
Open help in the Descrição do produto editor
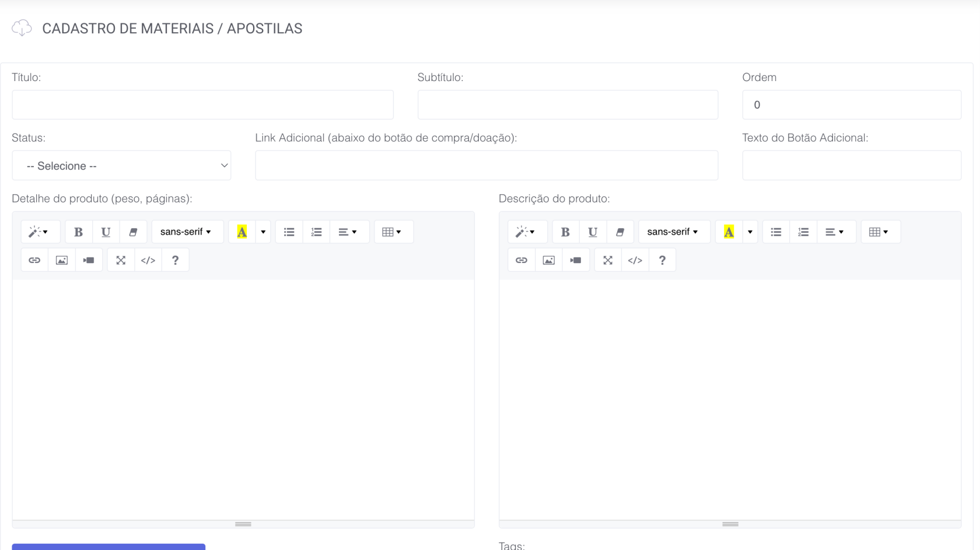[x=662, y=260]
